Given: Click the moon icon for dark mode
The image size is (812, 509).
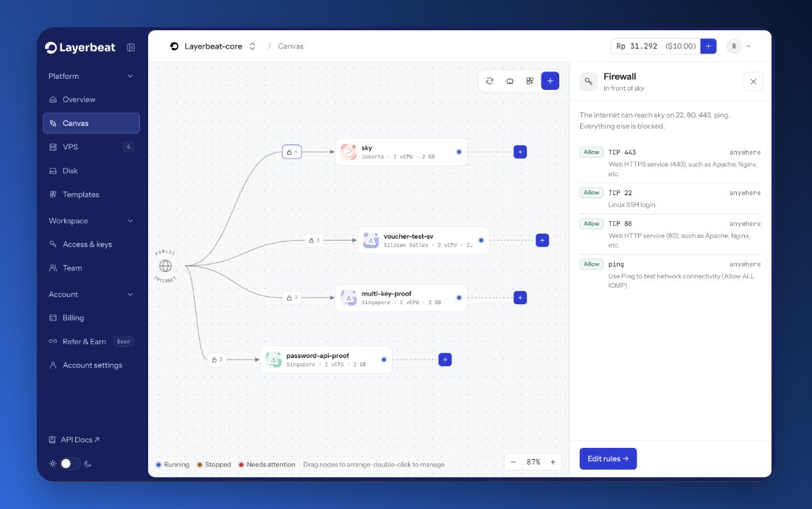Looking at the screenshot, I should (88, 463).
